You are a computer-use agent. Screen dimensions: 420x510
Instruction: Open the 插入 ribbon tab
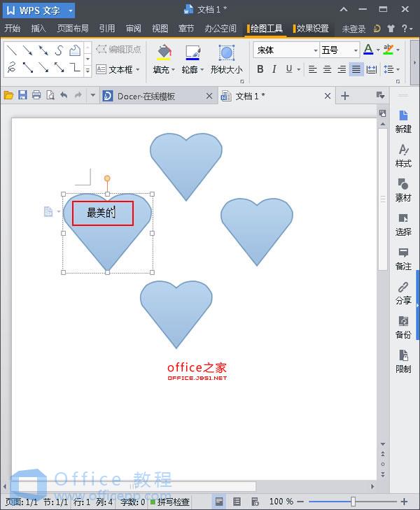38,29
